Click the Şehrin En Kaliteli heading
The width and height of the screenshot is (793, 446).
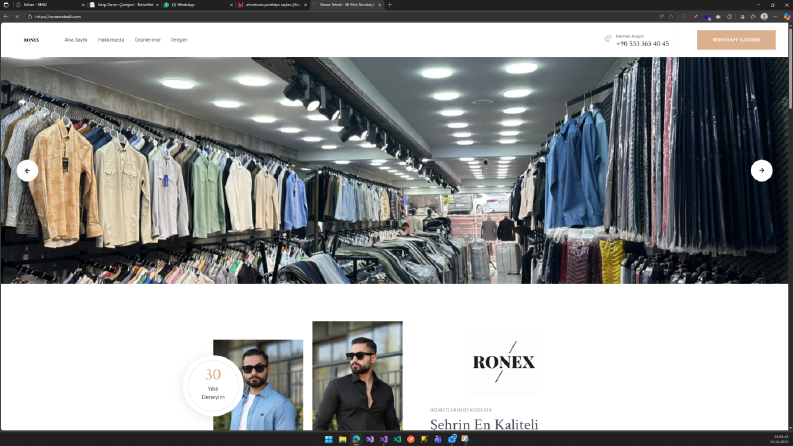point(484,424)
